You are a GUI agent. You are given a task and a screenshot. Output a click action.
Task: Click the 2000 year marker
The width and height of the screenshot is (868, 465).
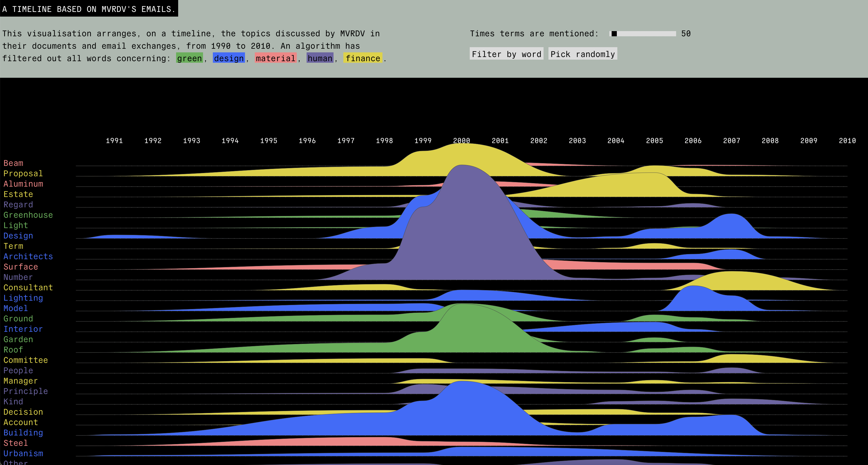click(x=461, y=140)
